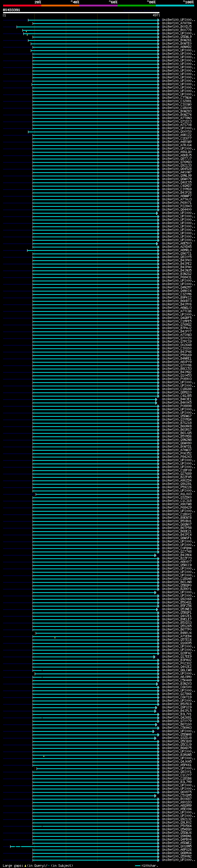
Task: Click the UniRef100_Q42681 hit name
Action: 176,717
